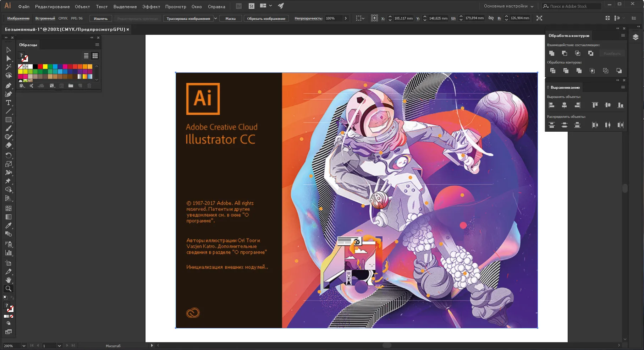Swap fill and stroke colors

tap(12, 297)
